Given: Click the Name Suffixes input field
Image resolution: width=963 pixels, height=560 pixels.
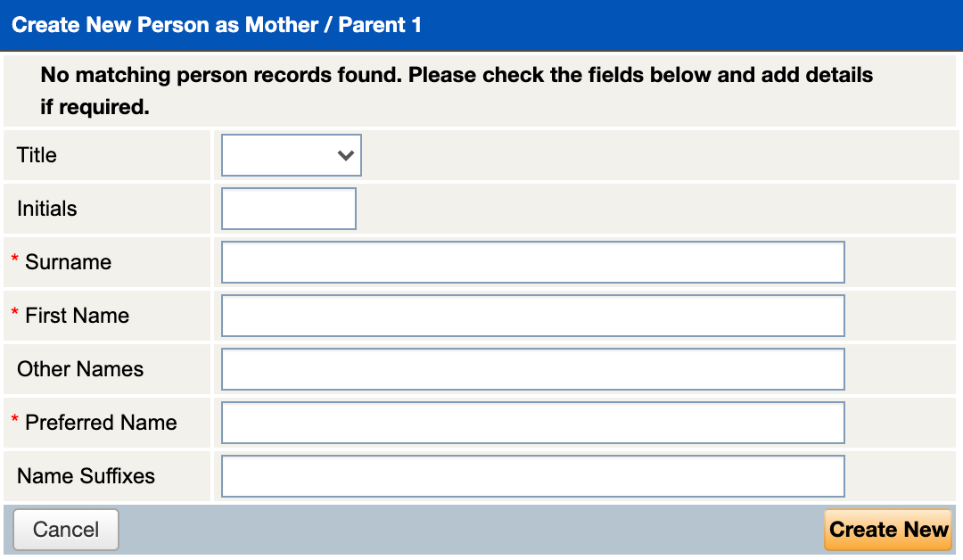Looking at the screenshot, I should click(531, 475).
